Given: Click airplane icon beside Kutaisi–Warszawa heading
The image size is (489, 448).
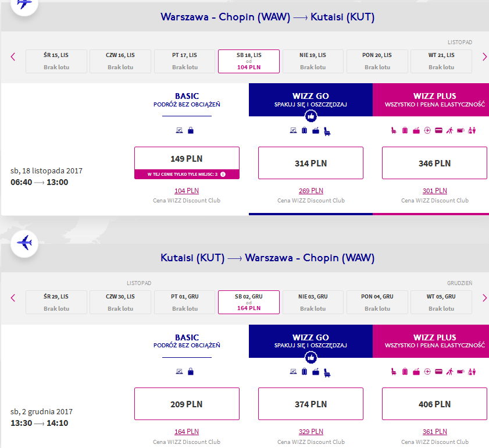Looking at the screenshot, I should (24, 244).
